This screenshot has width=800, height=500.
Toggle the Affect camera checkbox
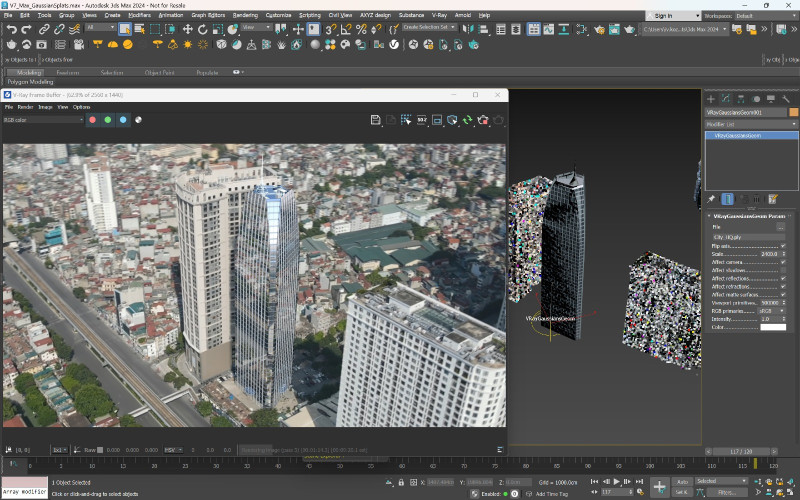(x=783, y=262)
